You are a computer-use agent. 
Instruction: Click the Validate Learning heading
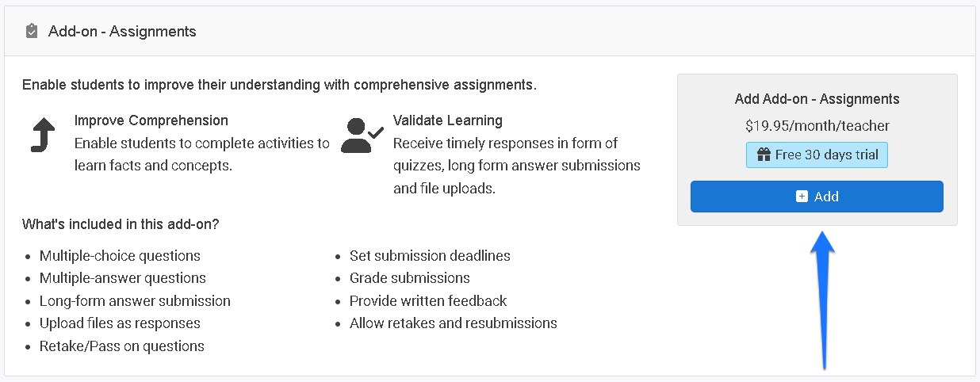coord(448,120)
